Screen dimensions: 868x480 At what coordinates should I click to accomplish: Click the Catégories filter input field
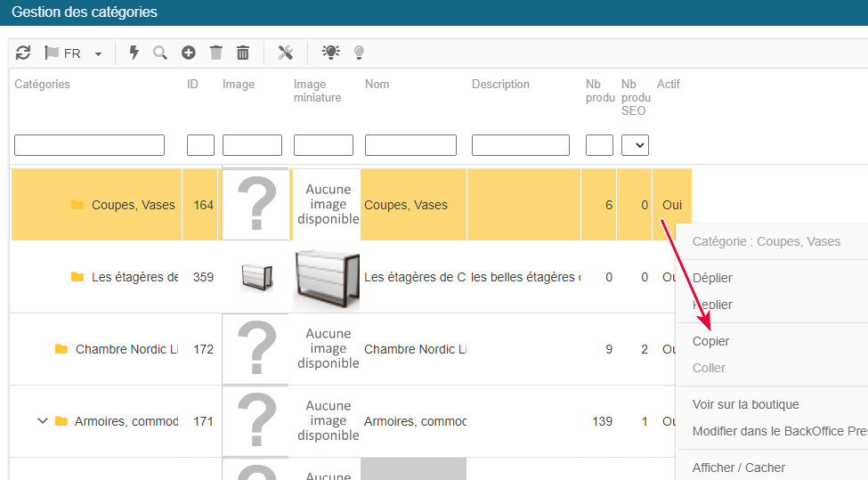point(89,145)
